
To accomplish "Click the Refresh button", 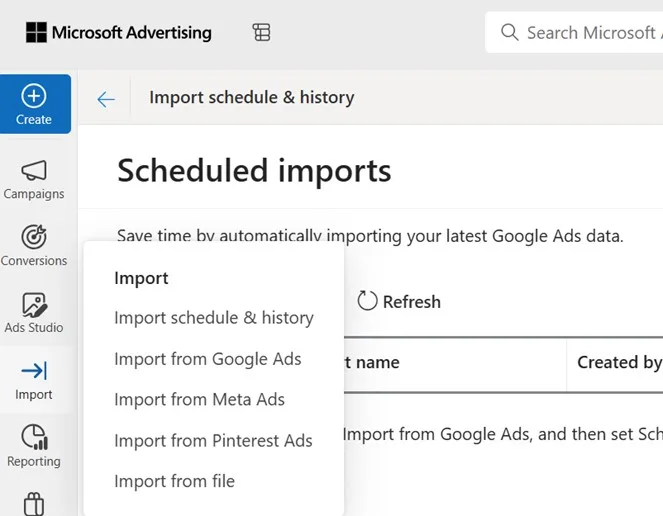I will [399, 302].
